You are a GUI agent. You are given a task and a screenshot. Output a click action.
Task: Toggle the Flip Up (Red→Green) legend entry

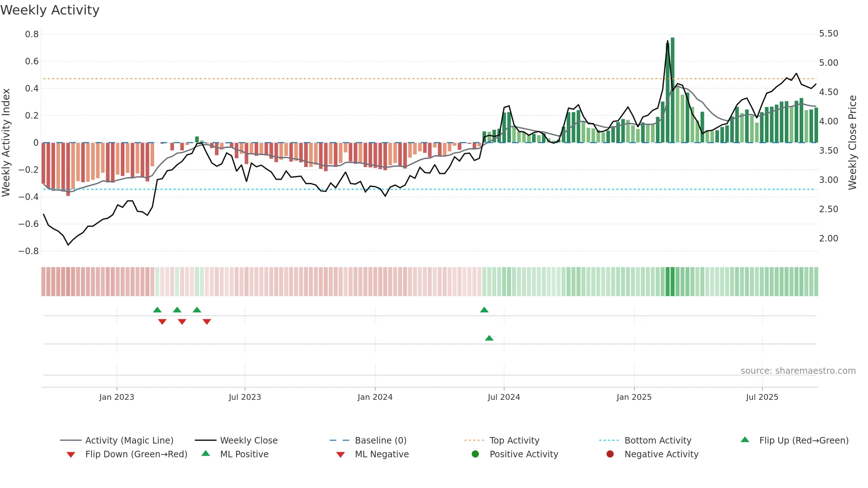pos(795,440)
